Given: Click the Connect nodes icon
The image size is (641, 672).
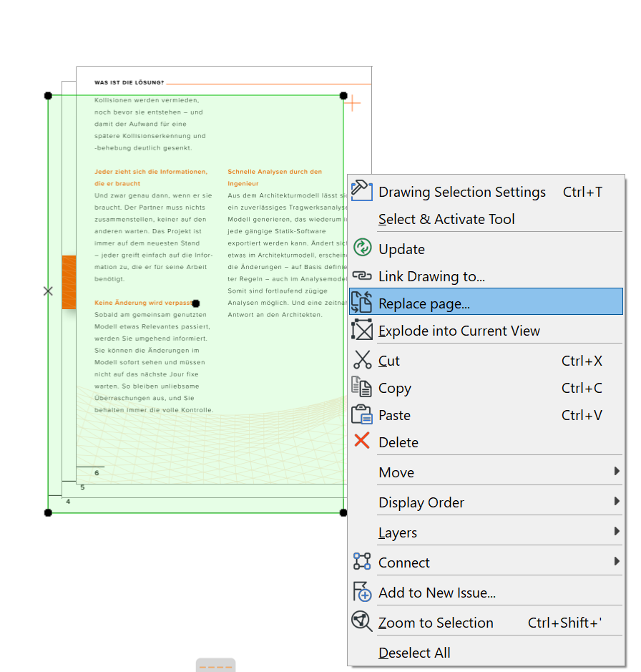Looking at the screenshot, I should coord(361,561).
